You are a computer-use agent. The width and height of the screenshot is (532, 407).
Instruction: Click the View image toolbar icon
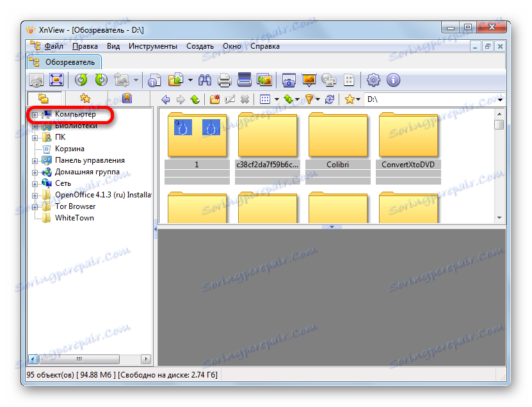(36, 81)
